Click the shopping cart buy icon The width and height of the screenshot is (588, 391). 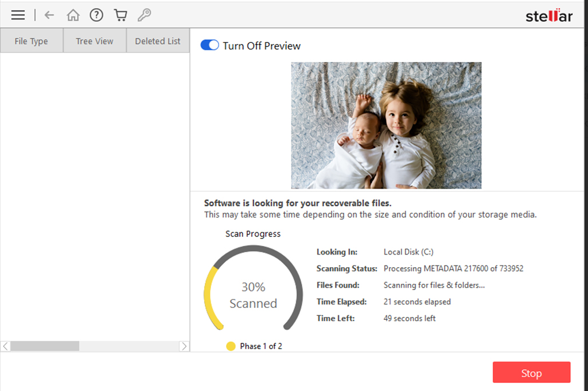tap(120, 15)
